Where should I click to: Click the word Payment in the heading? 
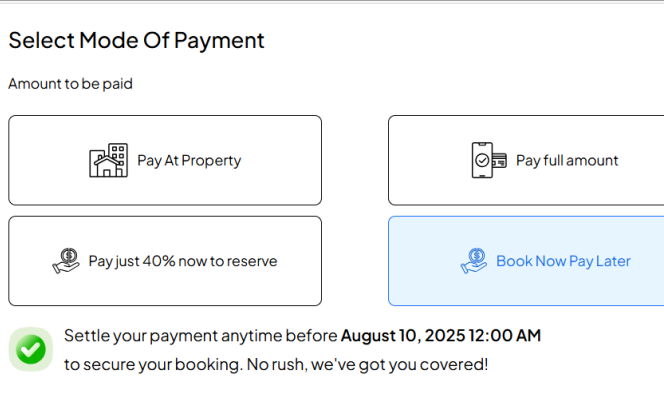[218, 40]
